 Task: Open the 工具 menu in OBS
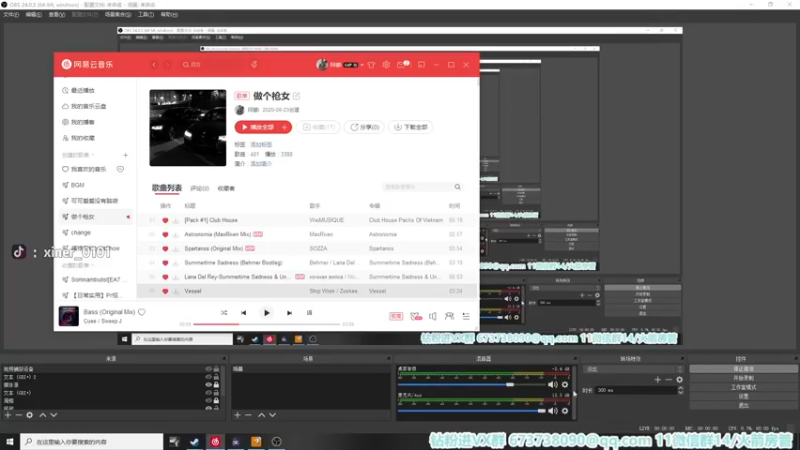[x=145, y=14]
